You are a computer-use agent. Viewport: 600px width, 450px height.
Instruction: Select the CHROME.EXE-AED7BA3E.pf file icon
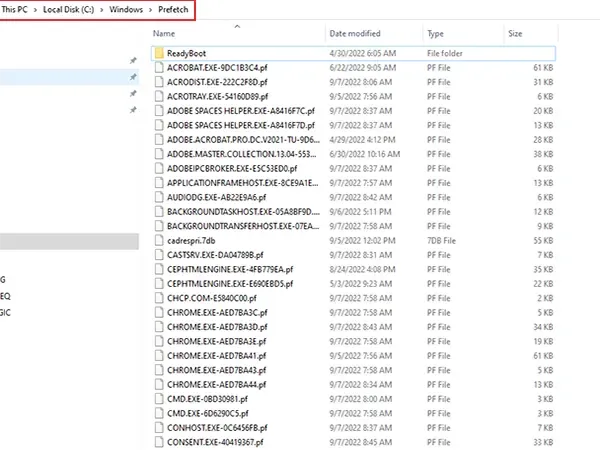click(159, 342)
